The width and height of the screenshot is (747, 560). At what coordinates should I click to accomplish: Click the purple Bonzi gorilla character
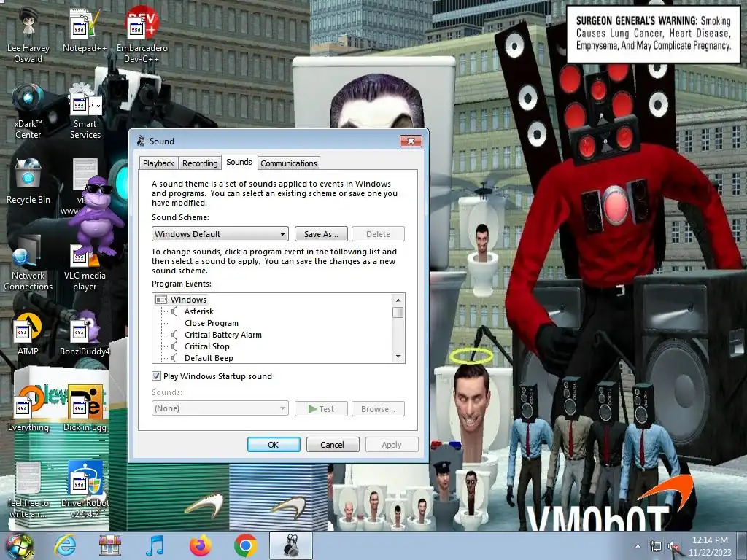click(x=98, y=214)
